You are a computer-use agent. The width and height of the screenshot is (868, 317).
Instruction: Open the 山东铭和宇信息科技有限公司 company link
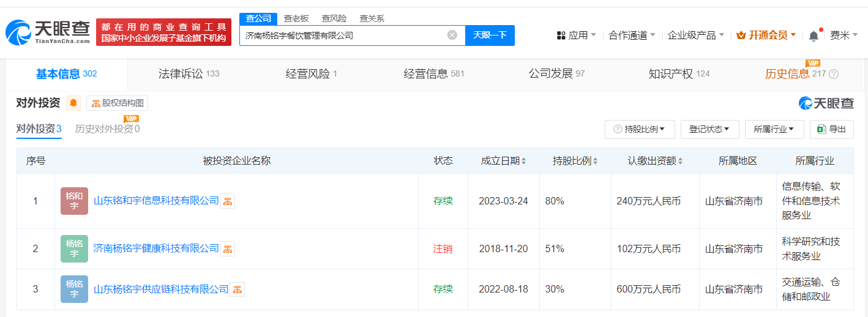pos(156,201)
